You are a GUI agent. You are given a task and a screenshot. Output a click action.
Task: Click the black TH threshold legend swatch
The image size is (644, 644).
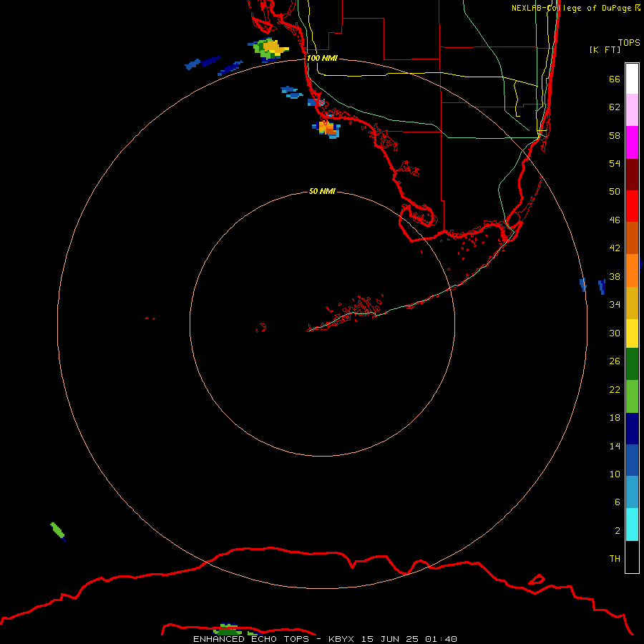coord(632,557)
